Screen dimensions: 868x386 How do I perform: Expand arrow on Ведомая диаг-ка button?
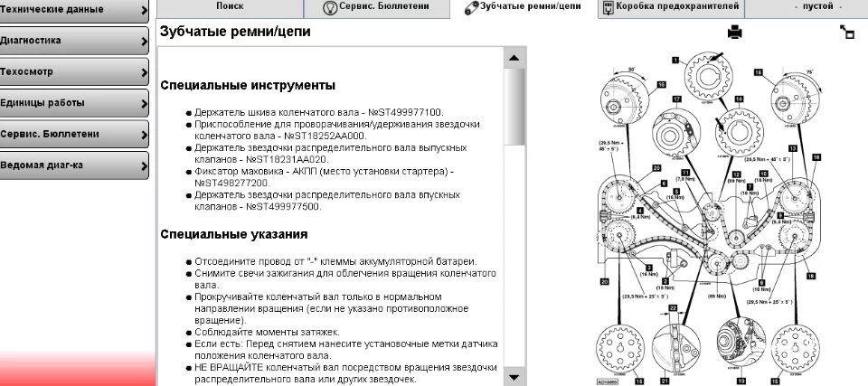click(x=144, y=165)
